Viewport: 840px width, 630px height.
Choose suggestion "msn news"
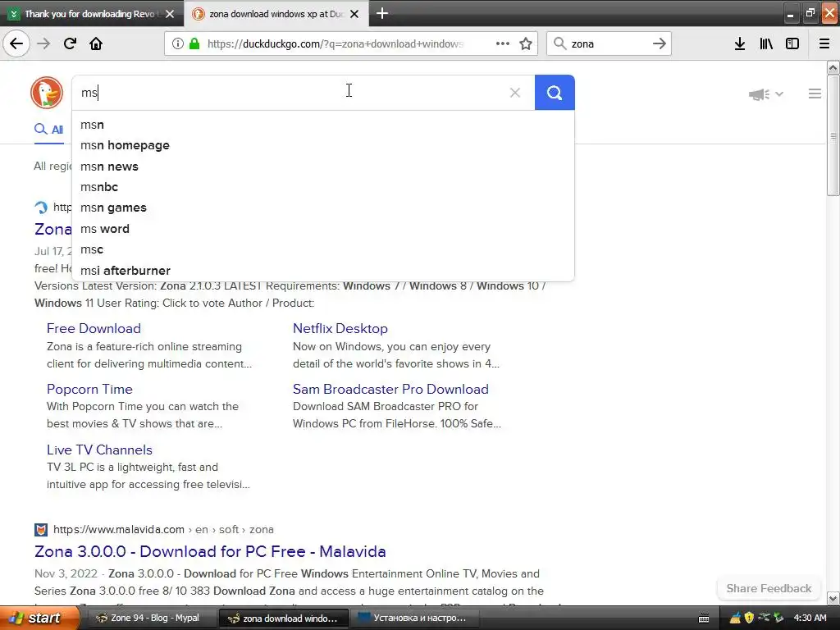tap(322, 167)
